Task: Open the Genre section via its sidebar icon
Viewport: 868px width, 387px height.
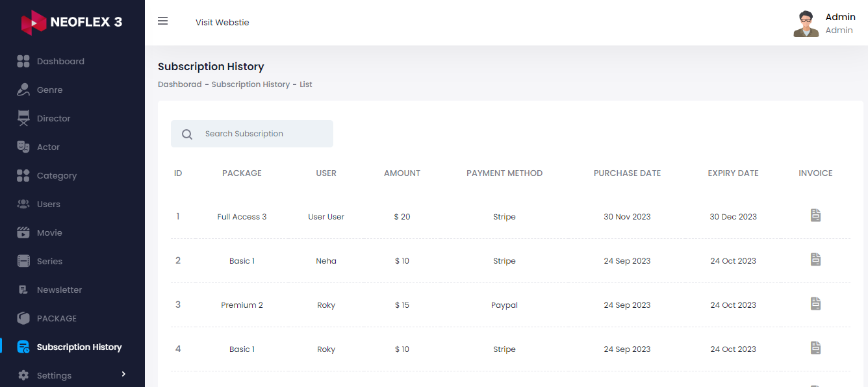Action: pos(23,90)
